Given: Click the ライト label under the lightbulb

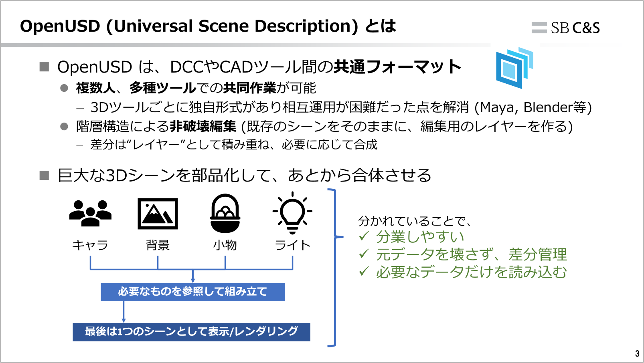Looking at the screenshot, I should [x=292, y=245].
